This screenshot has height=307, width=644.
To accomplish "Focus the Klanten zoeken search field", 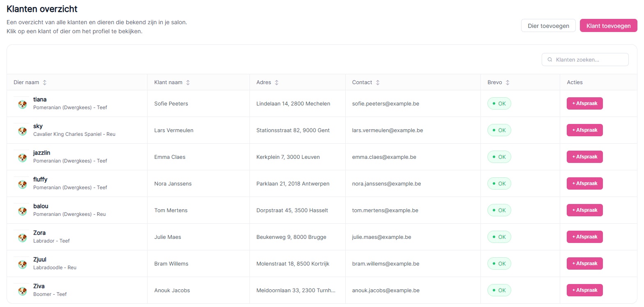I will pos(585,60).
